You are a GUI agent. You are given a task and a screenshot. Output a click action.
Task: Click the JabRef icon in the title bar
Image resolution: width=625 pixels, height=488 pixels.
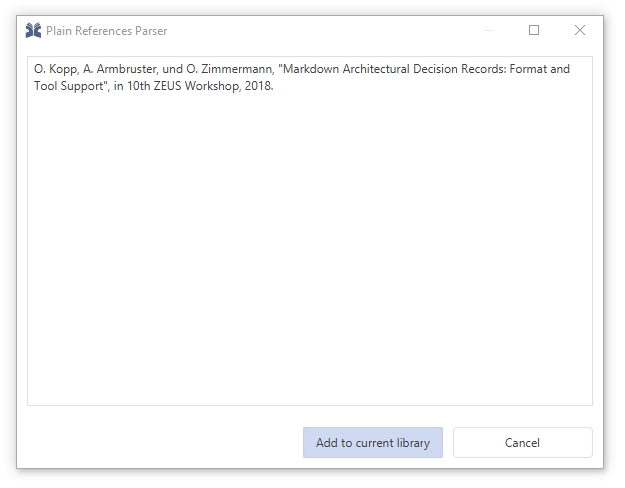coord(33,31)
